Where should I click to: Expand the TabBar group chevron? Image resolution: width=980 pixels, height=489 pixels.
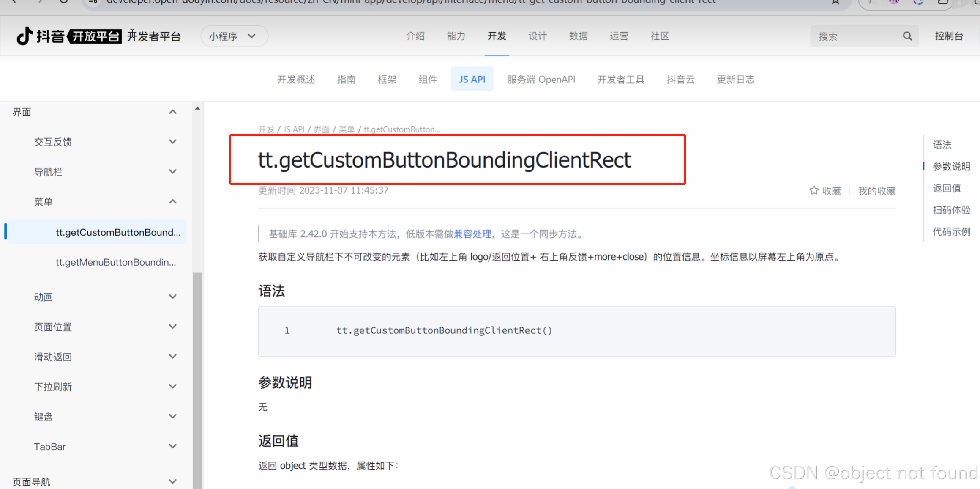(x=172, y=446)
